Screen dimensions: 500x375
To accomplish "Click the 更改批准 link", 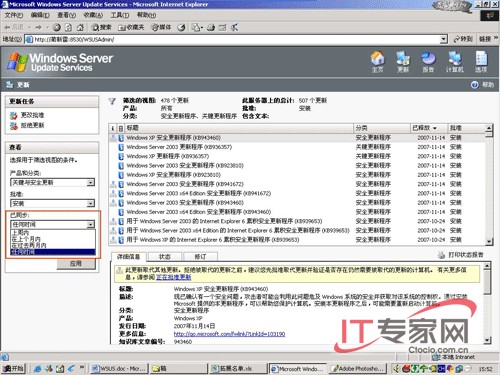I will click(x=32, y=115).
